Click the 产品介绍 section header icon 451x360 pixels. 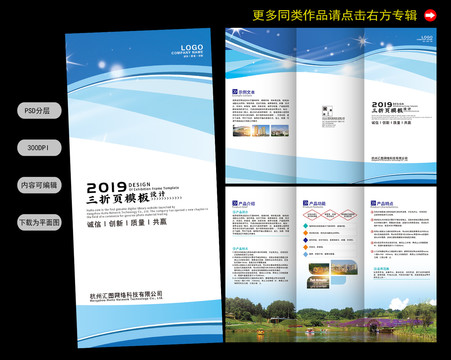coord(235,203)
